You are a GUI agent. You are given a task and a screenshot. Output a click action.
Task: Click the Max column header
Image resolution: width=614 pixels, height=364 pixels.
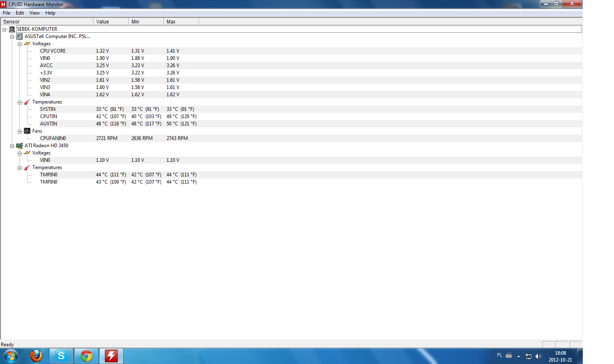click(181, 22)
